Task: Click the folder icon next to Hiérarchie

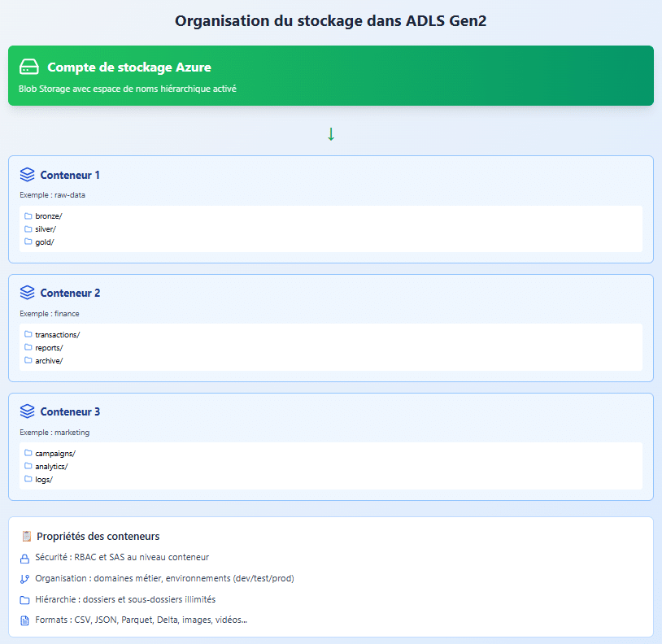Action: pos(24,600)
